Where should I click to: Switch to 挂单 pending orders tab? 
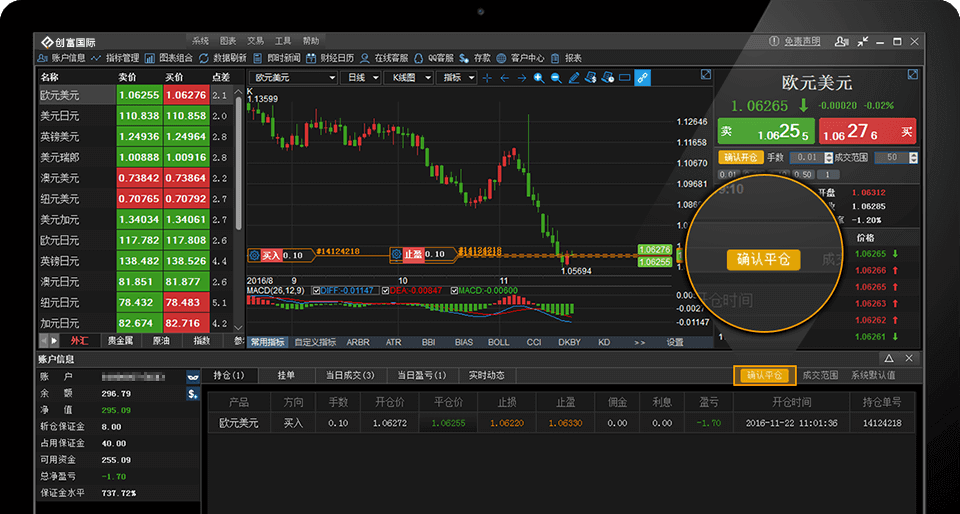point(287,375)
